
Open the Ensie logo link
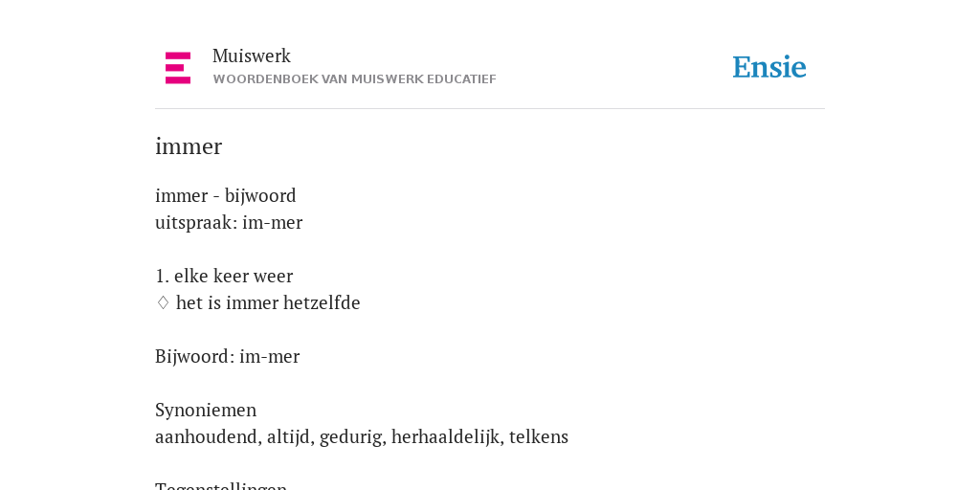[769, 68]
